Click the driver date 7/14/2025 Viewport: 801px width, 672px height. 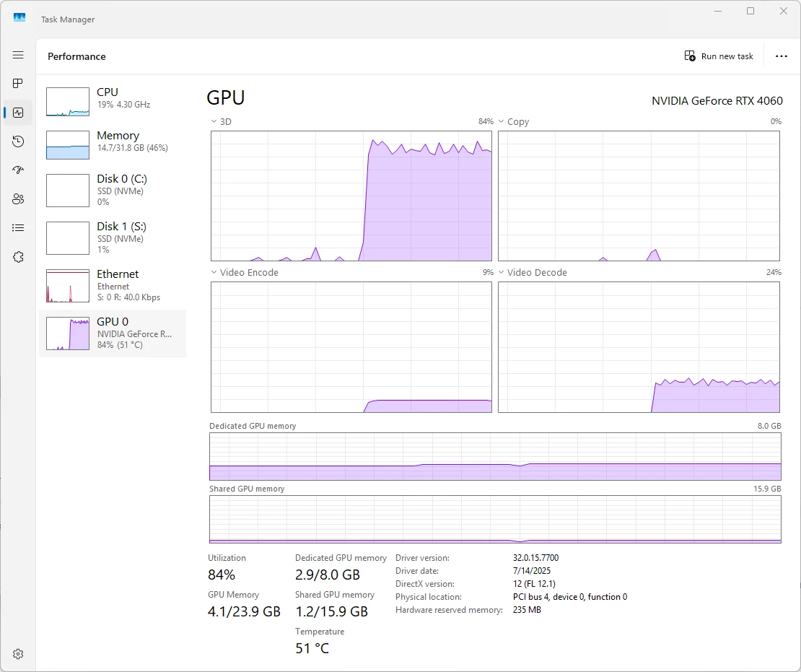click(532, 571)
